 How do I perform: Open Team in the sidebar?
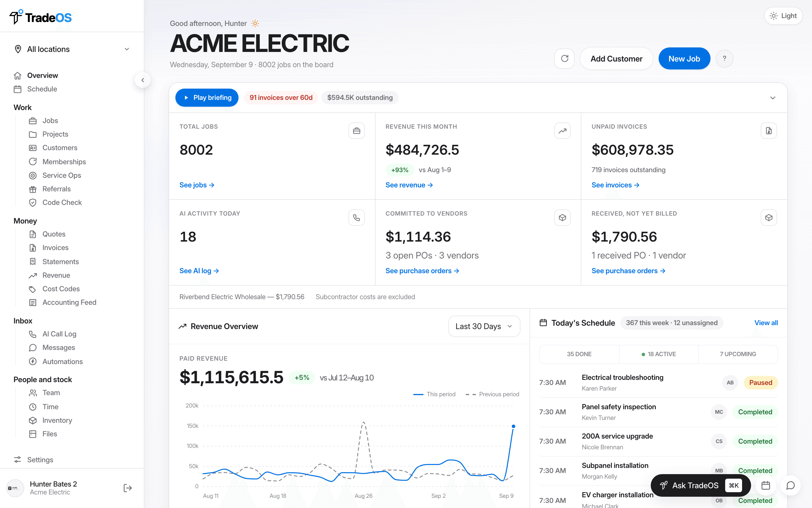point(44,393)
